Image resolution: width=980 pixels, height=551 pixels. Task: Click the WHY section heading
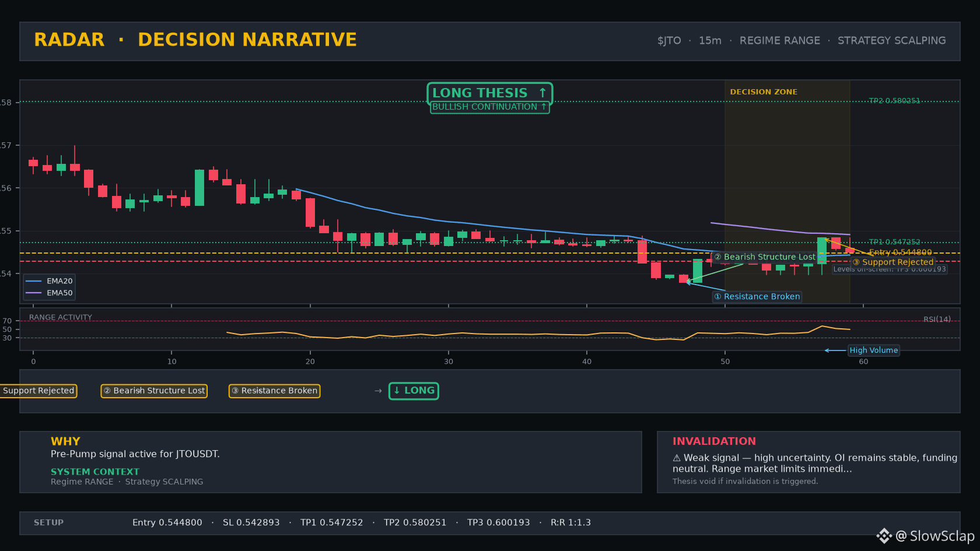pyautogui.click(x=65, y=441)
